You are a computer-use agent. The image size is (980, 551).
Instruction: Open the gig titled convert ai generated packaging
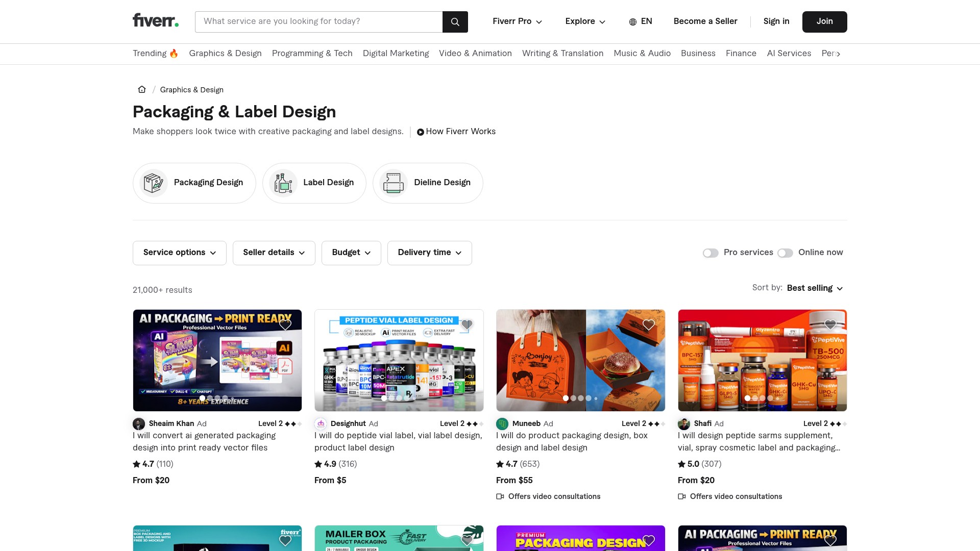204,442
